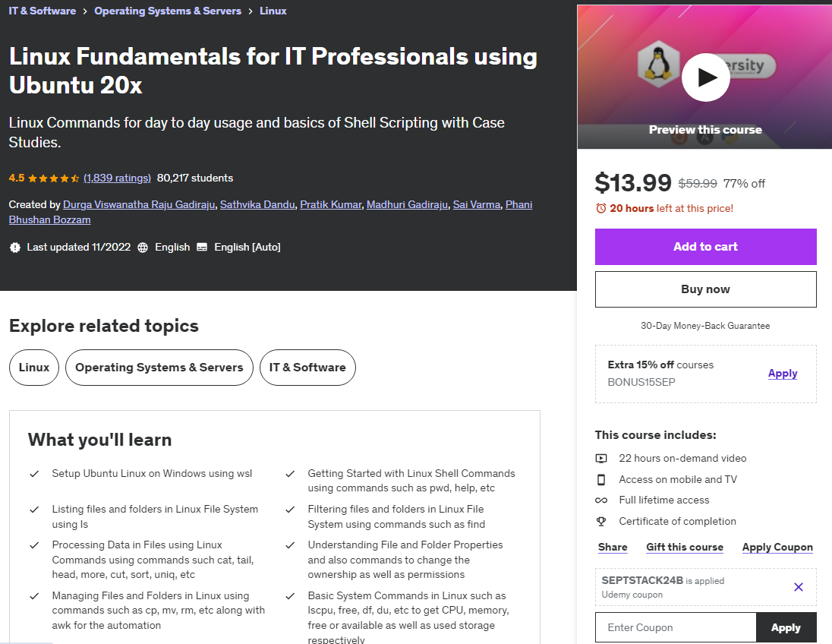Play the course preview video
Image resolution: width=832 pixels, height=644 pixels.
(x=705, y=77)
